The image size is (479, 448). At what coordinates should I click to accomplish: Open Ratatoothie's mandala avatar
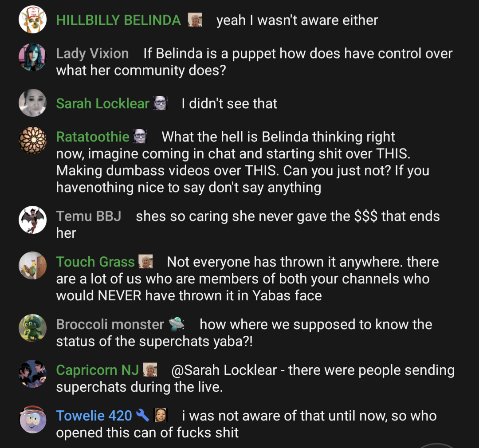(32, 140)
